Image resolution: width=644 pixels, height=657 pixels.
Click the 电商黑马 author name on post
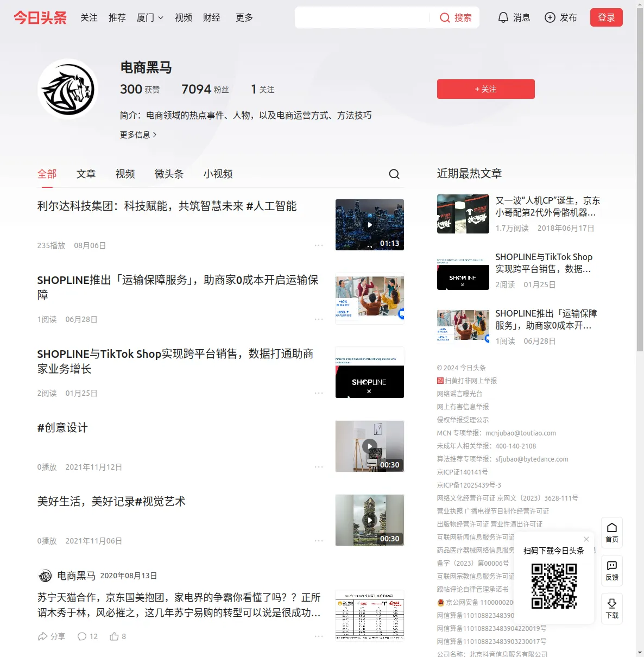click(x=77, y=576)
